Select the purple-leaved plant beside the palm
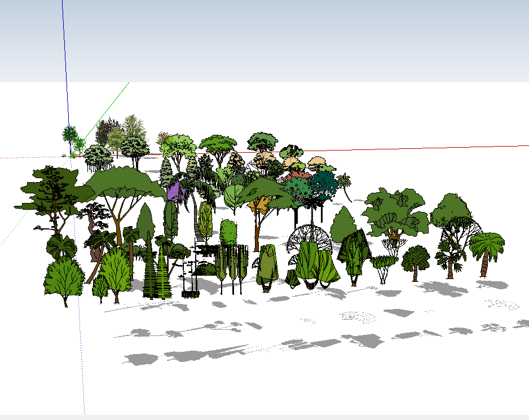 point(176,191)
